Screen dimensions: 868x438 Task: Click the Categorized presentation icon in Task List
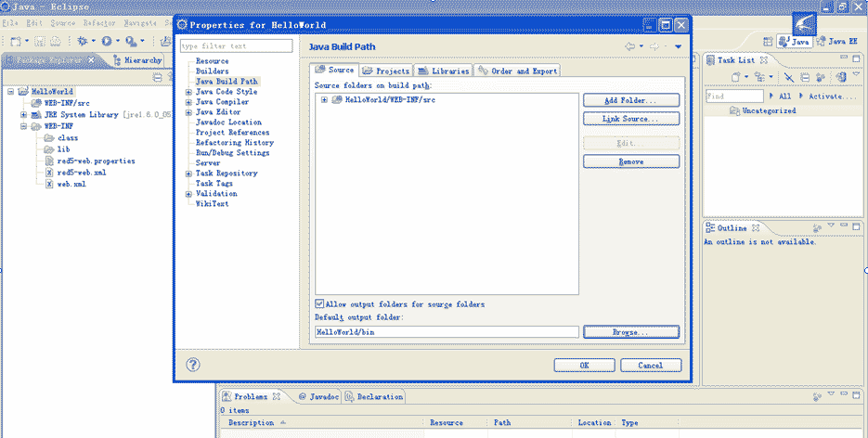[759, 77]
